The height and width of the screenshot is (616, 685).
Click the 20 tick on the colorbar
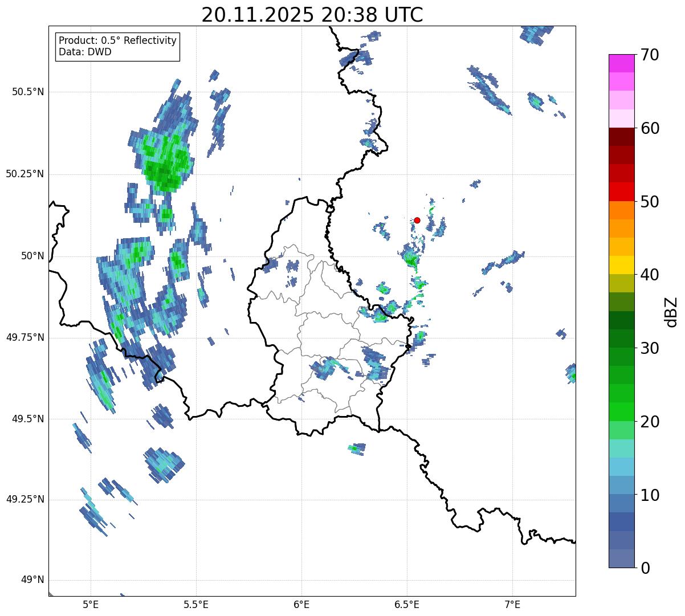click(x=650, y=422)
